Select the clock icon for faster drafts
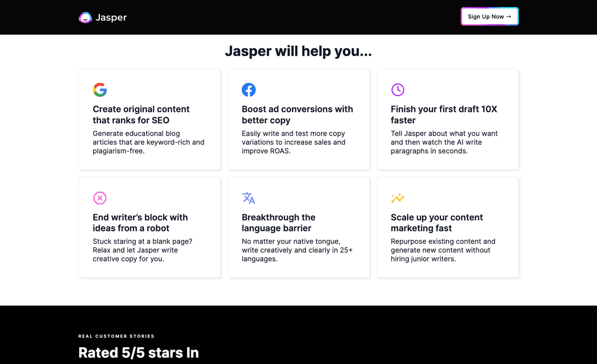The height and width of the screenshot is (364, 597). 398,90
